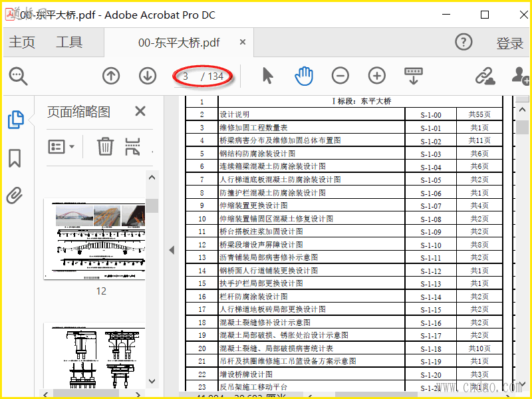This screenshot has height=399, width=532.
Task: Click the page number field showing 3
Action: point(186,76)
